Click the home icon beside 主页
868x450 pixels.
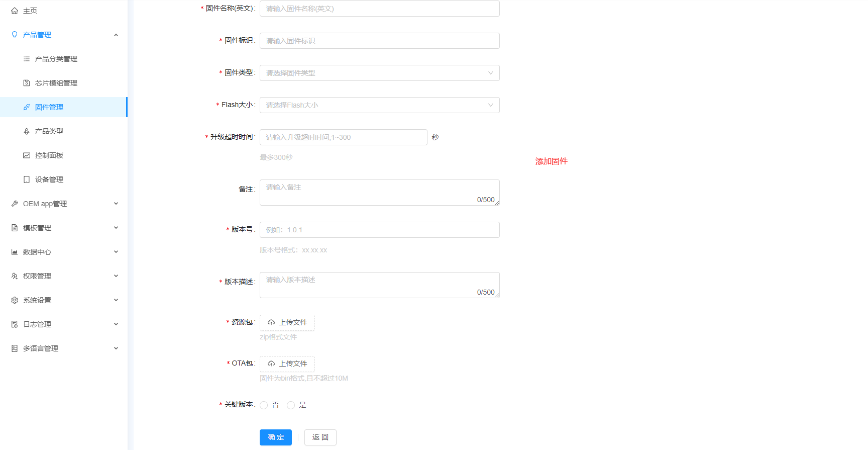click(x=15, y=11)
